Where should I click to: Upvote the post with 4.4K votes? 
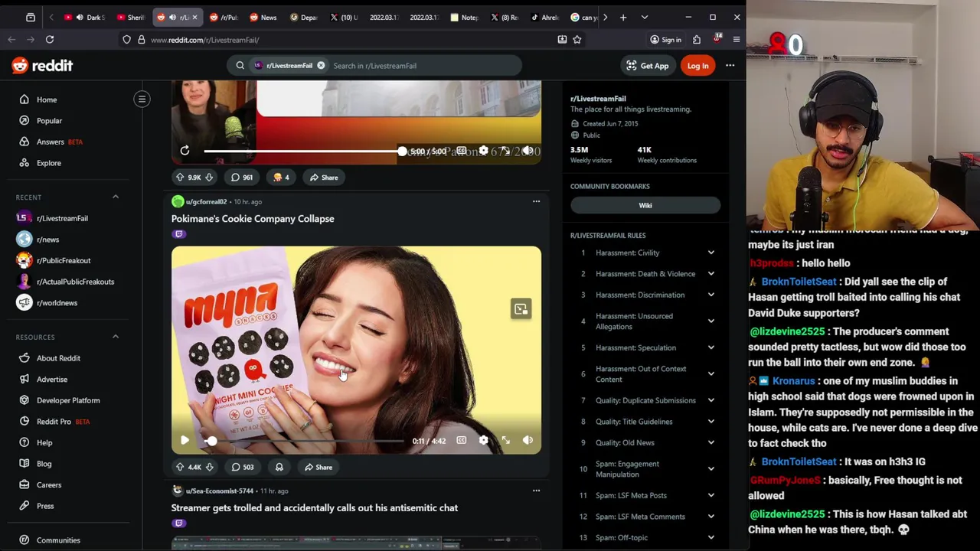pyautogui.click(x=180, y=468)
